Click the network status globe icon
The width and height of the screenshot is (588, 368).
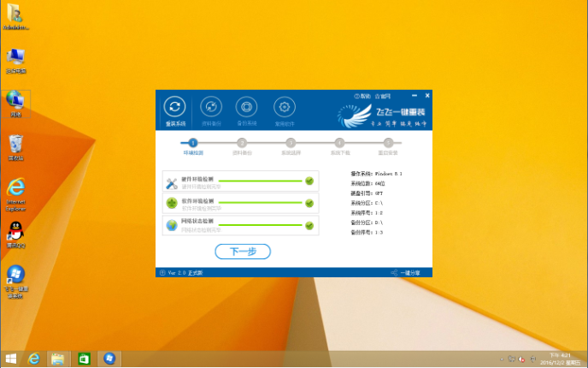[172, 226]
